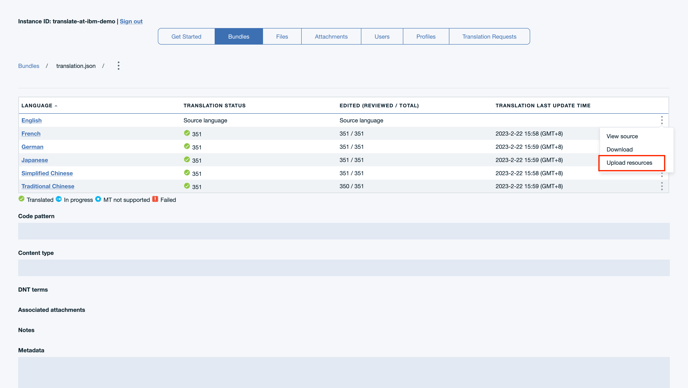Go to the Attachments tab

point(331,36)
